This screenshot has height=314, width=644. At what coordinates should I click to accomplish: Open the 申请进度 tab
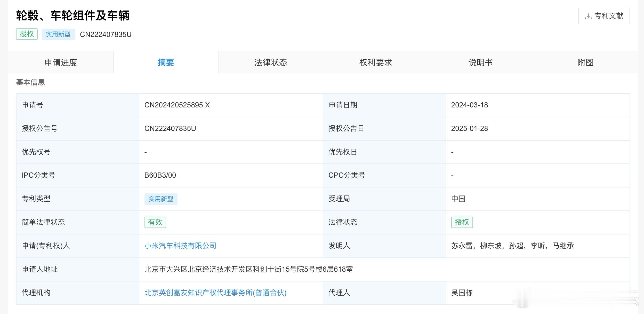(x=61, y=62)
